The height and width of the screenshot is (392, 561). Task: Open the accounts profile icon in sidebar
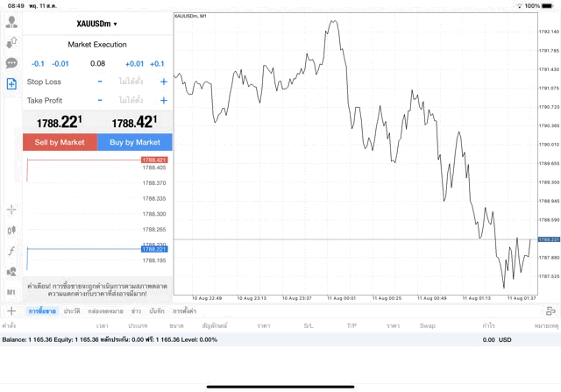(11, 22)
